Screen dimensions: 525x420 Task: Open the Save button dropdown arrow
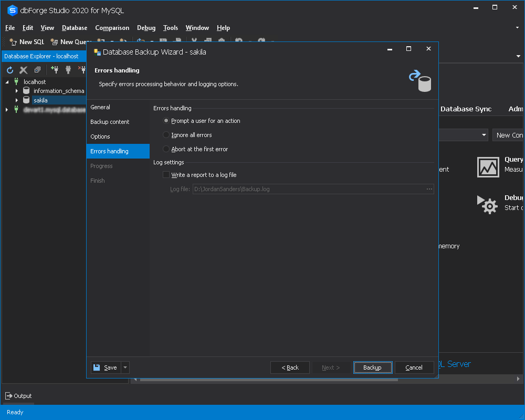(125, 367)
